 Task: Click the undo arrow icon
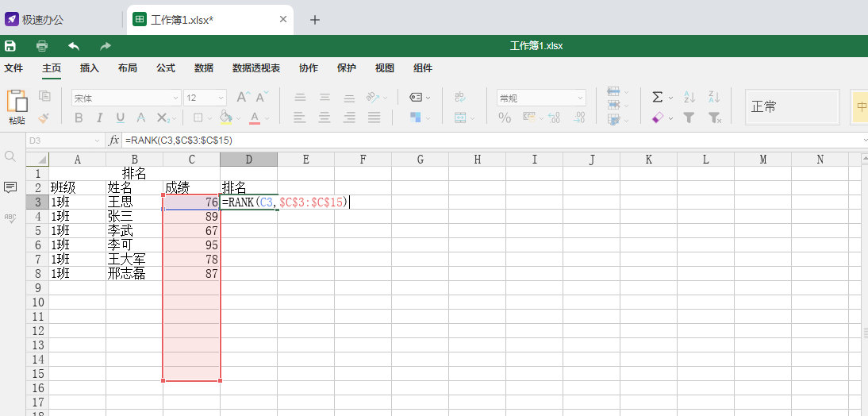click(x=74, y=46)
